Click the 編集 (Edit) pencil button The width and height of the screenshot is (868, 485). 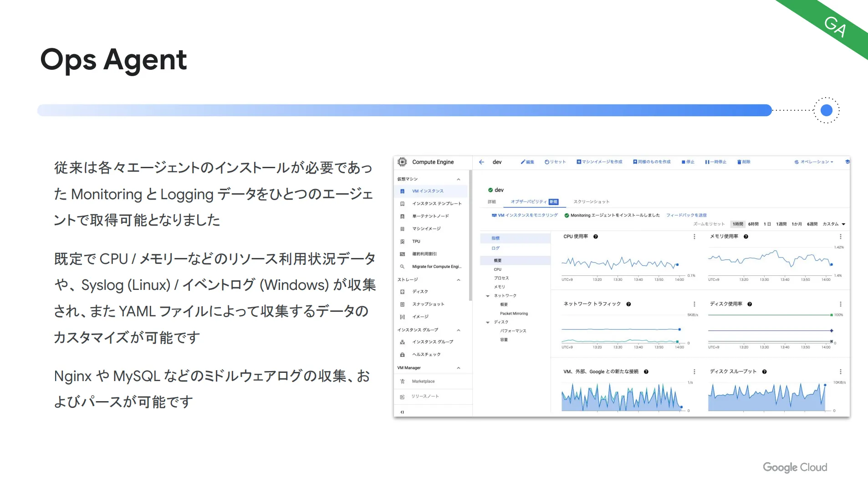(x=527, y=162)
